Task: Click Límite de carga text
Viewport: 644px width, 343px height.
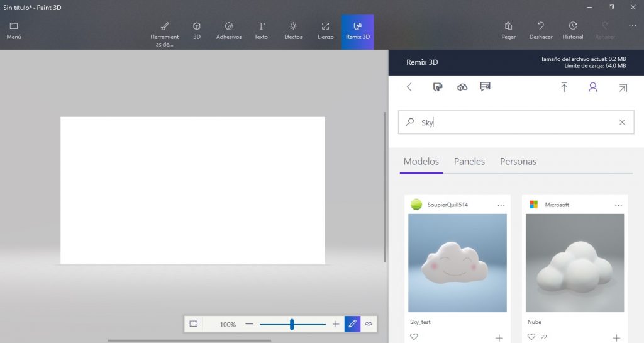Action: [x=595, y=65]
